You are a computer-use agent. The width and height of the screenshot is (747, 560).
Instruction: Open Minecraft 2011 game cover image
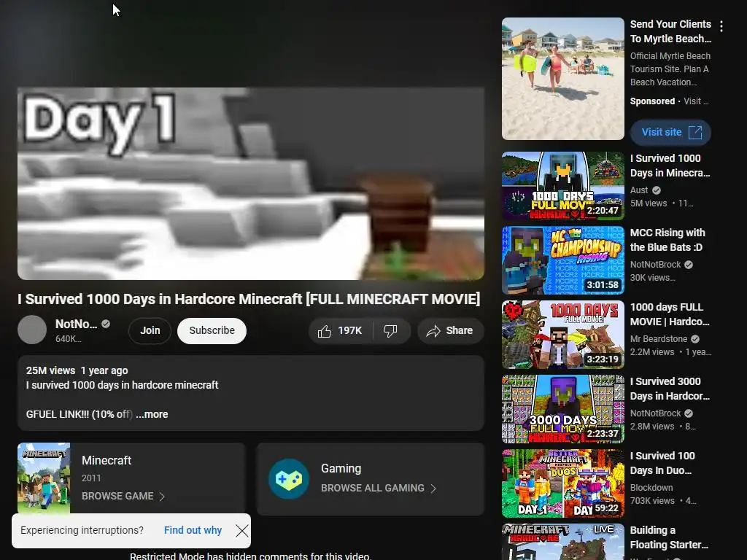point(44,478)
